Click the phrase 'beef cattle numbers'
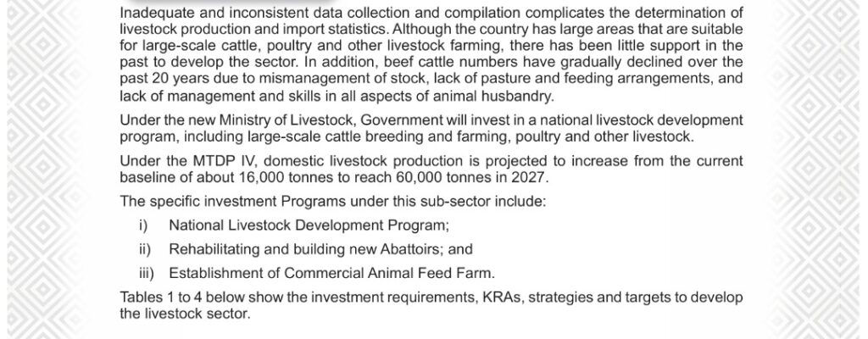868x339 pixels. (x=442, y=63)
